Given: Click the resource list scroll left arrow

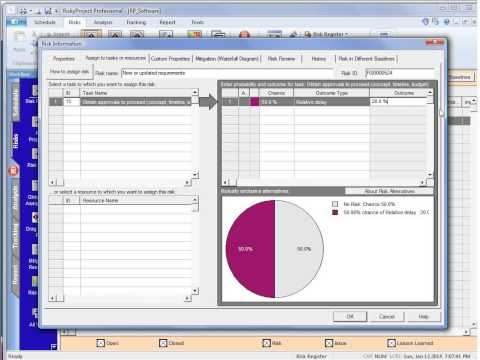Looking at the screenshot, I should pyautogui.click(x=52, y=298).
